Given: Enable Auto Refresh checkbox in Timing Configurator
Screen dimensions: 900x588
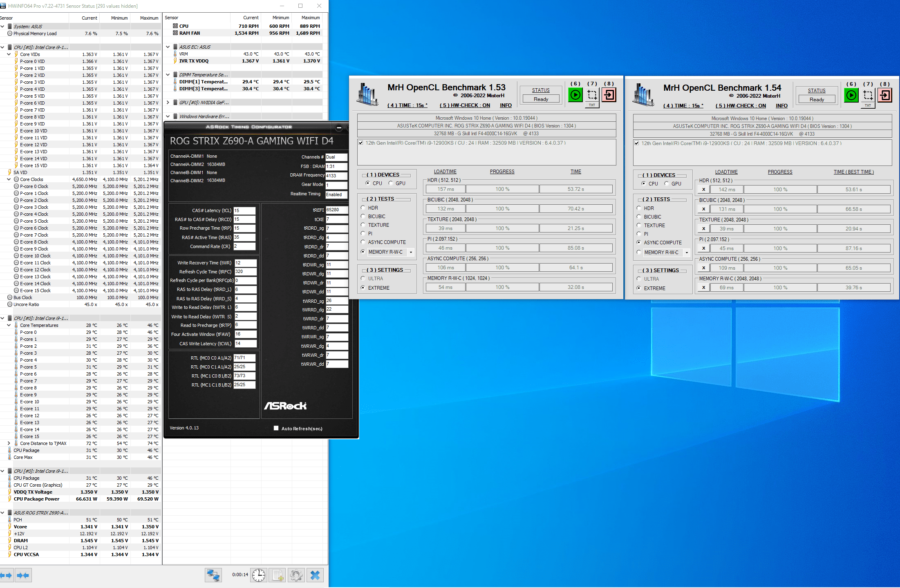Looking at the screenshot, I should pyautogui.click(x=276, y=428).
